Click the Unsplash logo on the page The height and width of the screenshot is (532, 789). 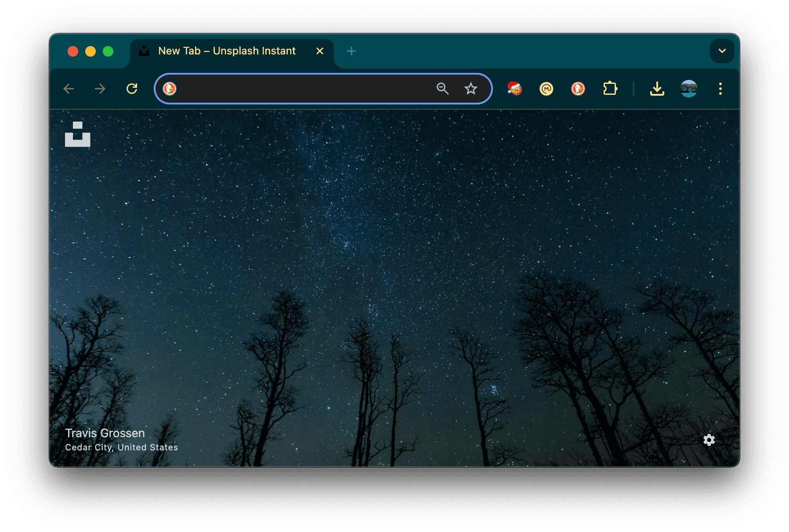point(78,134)
